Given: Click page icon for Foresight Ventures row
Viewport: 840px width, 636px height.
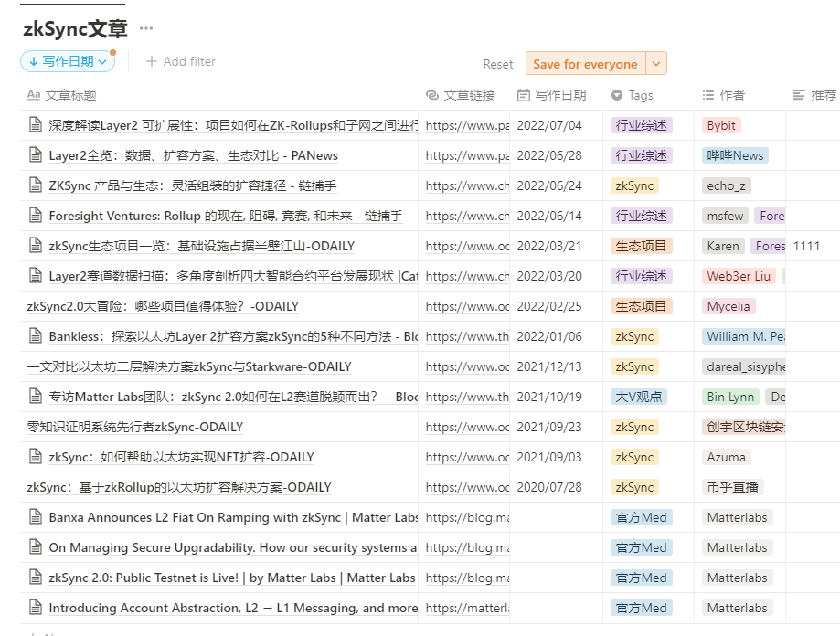Looking at the screenshot, I should pyautogui.click(x=36, y=216).
